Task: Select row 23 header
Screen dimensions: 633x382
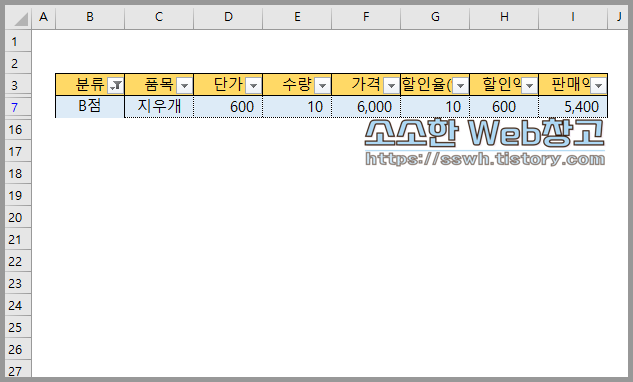Action: point(18,283)
